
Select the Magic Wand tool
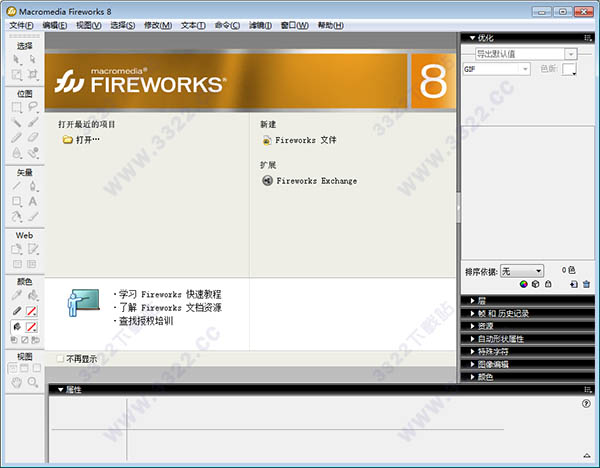(x=16, y=122)
